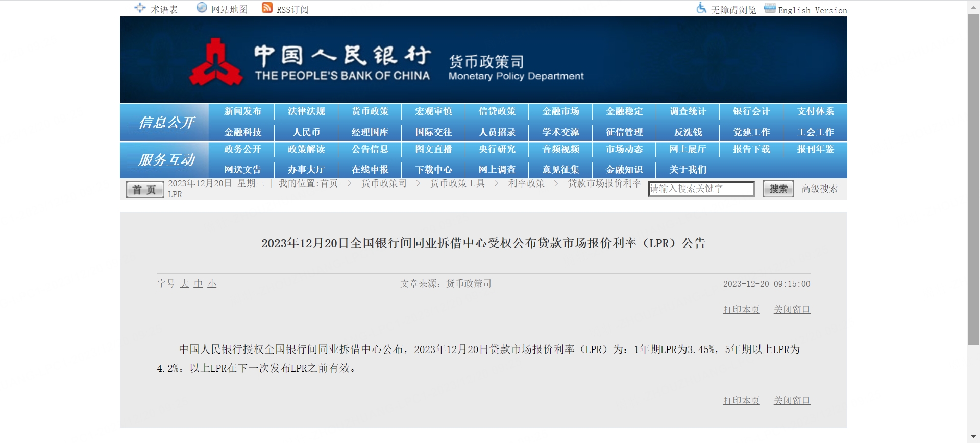Open 高级搜索 advanced search
Image resolution: width=980 pixels, height=443 pixels.
pyautogui.click(x=820, y=189)
